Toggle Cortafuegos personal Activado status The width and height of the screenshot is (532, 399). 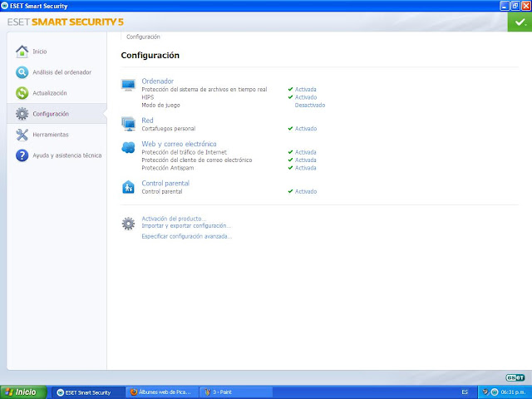pos(306,129)
